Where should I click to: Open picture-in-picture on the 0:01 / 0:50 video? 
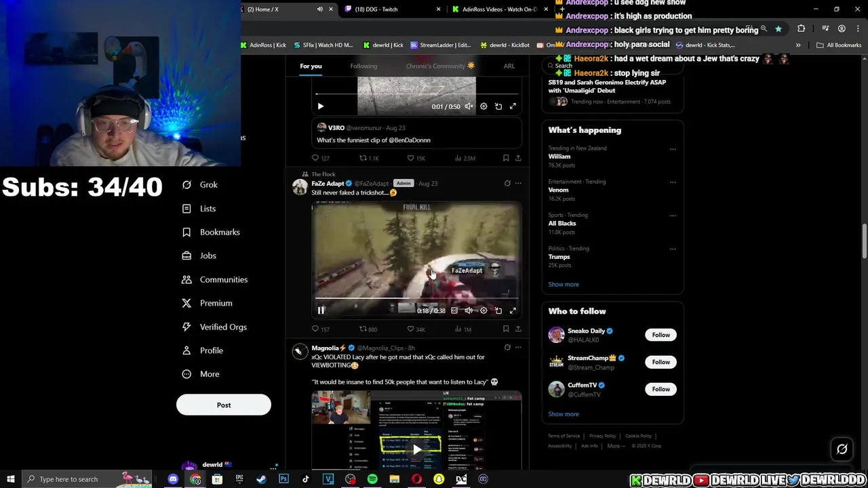[498, 106]
